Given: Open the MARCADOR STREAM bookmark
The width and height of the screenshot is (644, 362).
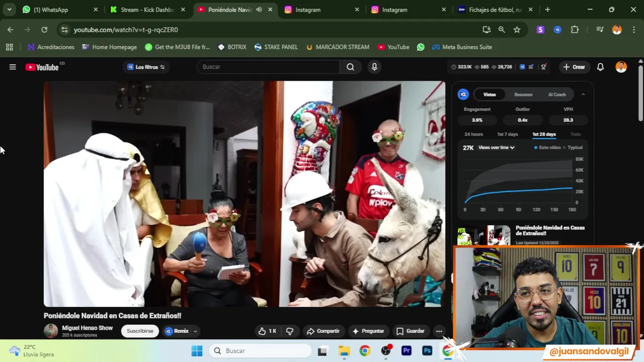Looking at the screenshot, I should [x=337, y=47].
